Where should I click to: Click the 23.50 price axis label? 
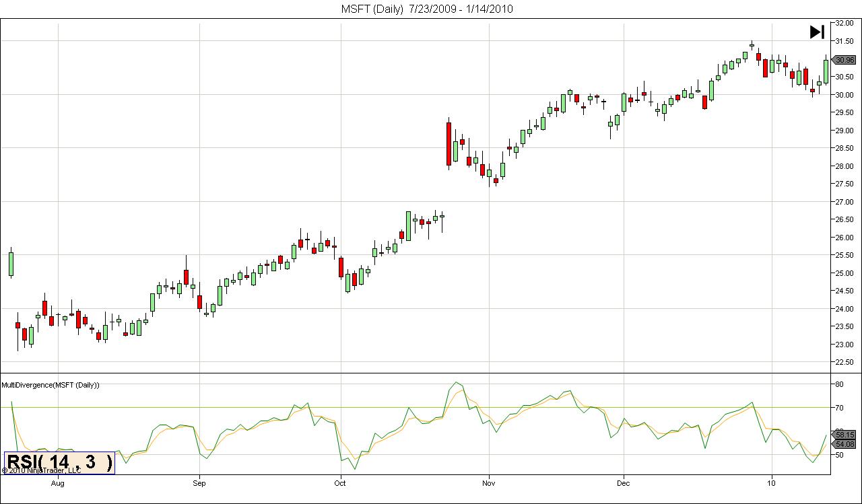tap(844, 326)
